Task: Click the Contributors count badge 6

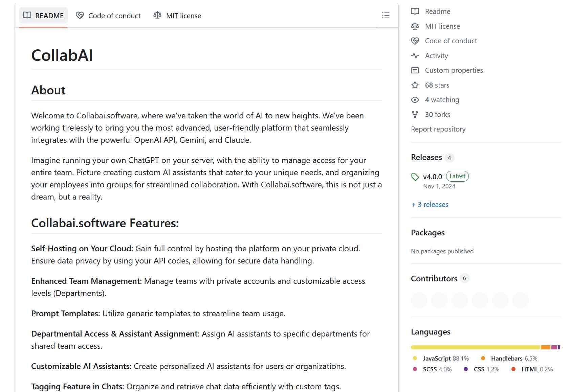Action: (464, 278)
